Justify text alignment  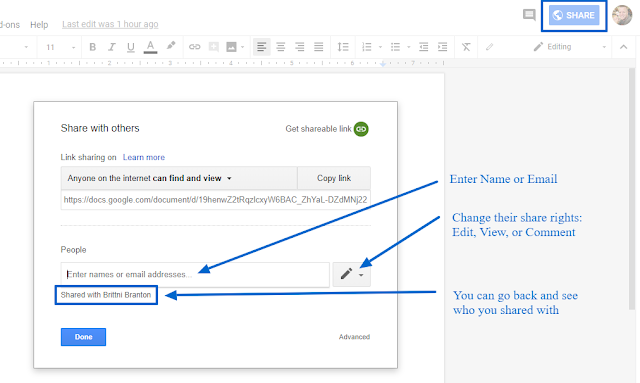tap(318, 47)
